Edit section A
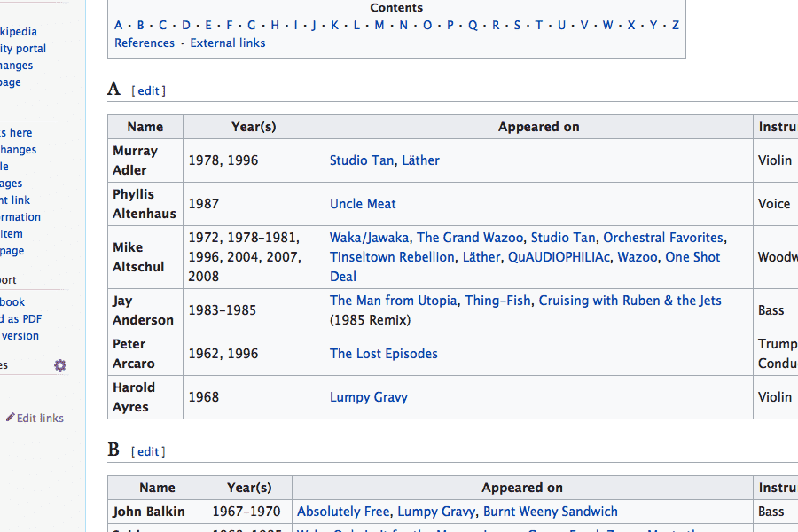This screenshot has width=798, height=532. (x=149, y=90)
